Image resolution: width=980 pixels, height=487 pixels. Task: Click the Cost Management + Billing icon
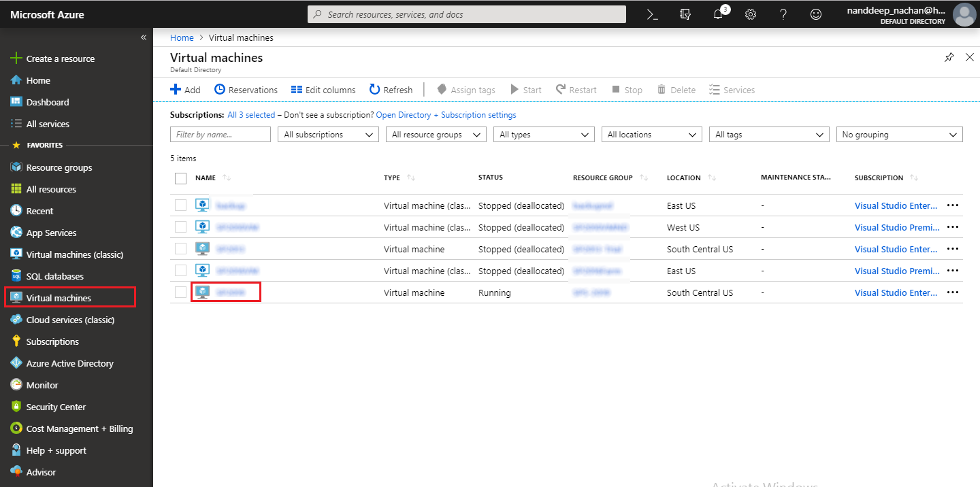coord(16,429)
